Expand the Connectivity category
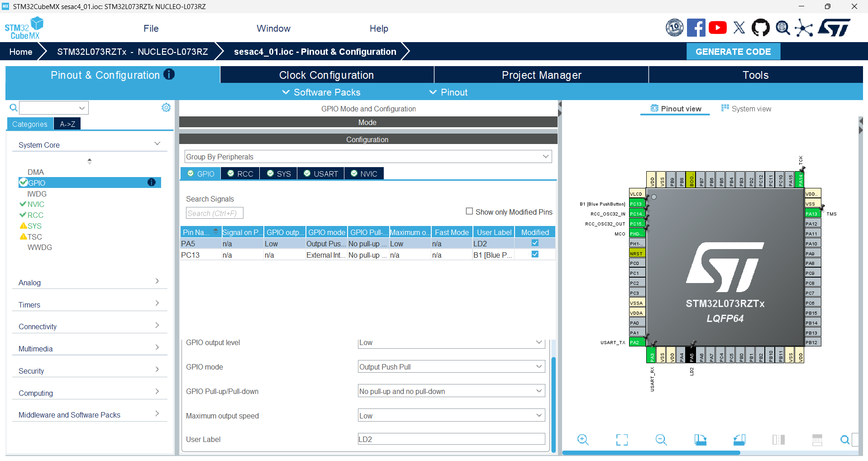Image resolution: width=868 pixels, height=461 pixels. click(89, 326)
